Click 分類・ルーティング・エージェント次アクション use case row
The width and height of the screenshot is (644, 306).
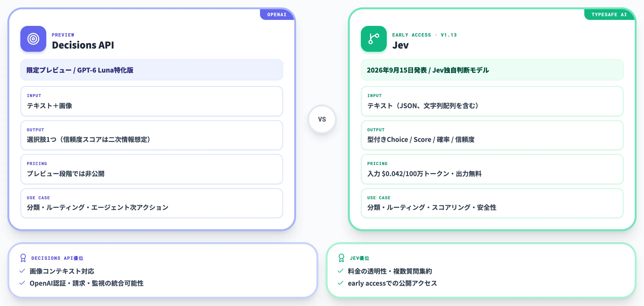pyautogui.click(x=152, y=203)
